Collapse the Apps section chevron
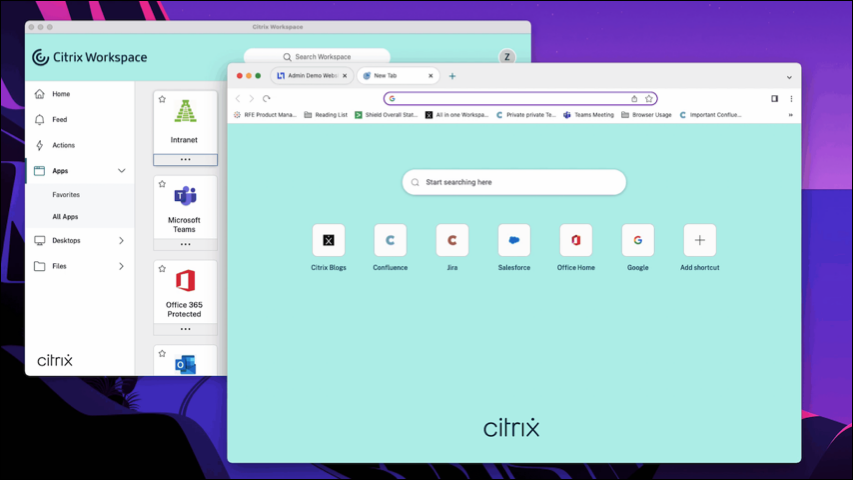Screen dimensions: 853x480 tap(121, 171)
